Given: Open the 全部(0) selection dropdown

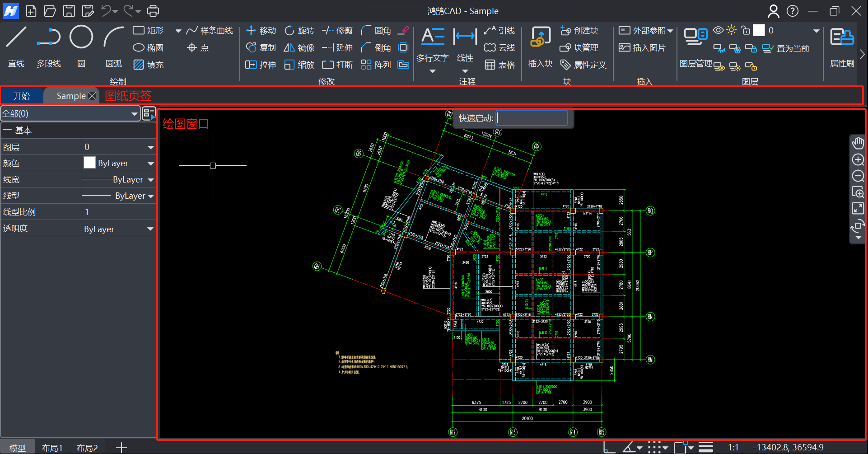Looking at the screenshot, I should pos(134,114).
